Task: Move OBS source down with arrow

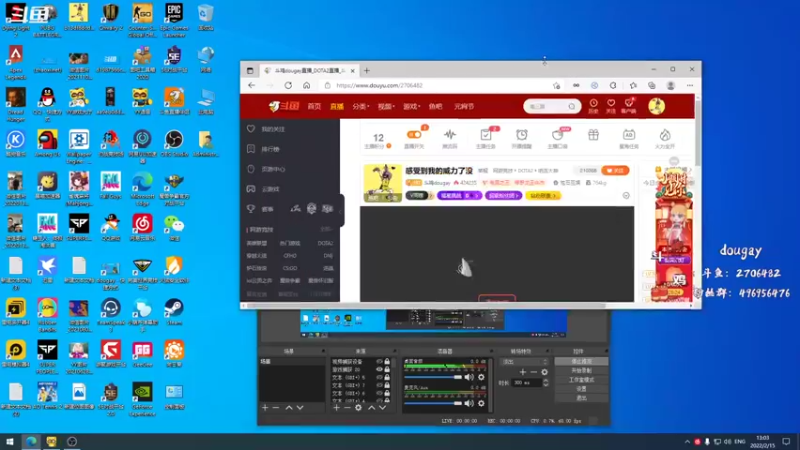Action: (382, 408)
